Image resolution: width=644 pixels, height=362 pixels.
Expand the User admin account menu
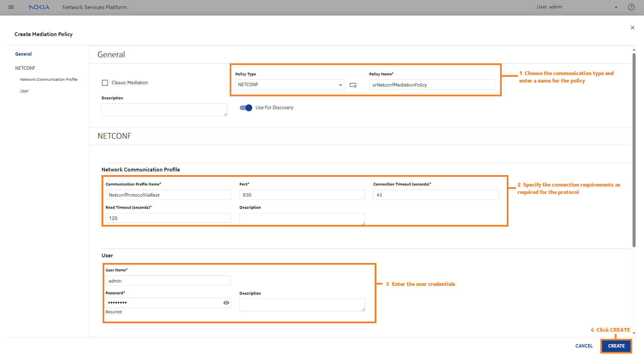point(616,7)
